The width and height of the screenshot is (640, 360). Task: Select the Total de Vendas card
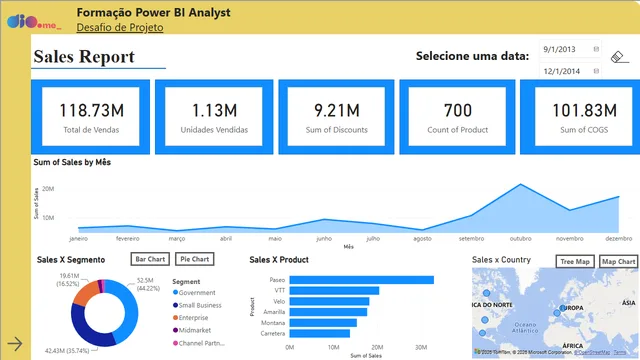pyautogui.click(x=91, y=117)
